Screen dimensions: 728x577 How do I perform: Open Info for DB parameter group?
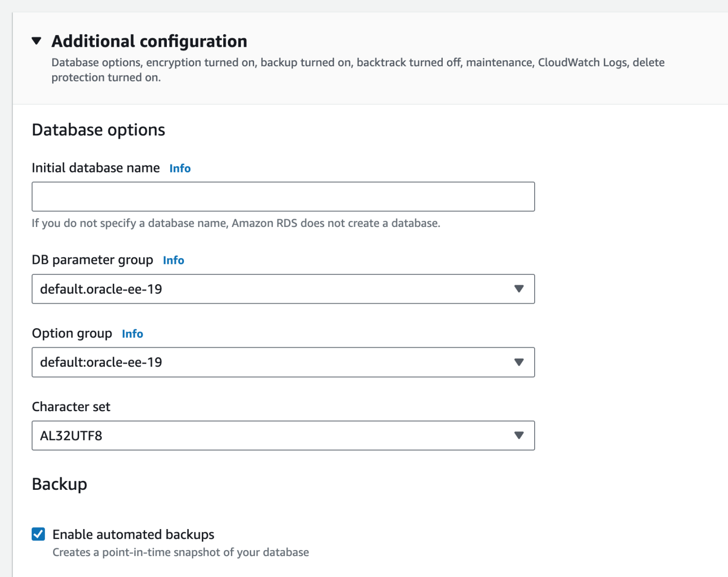click(x=173, y=260)
